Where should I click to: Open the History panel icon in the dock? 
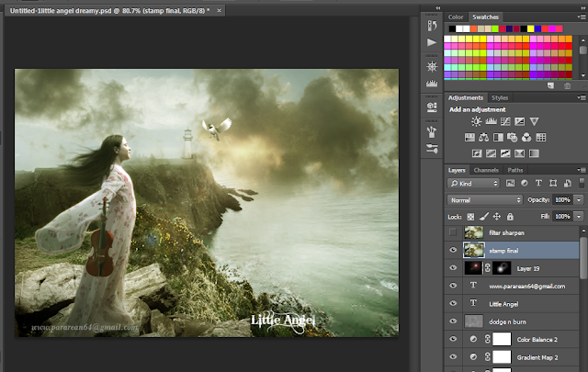tap(432, 26)
